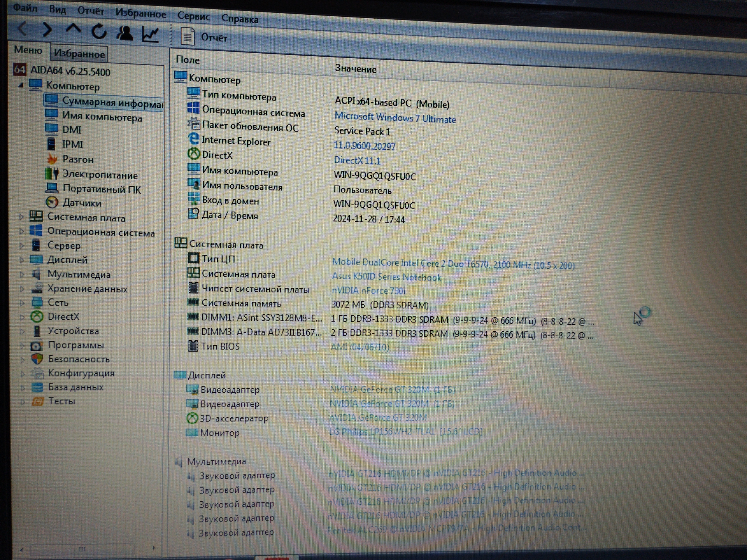Open the Вид menu
Viewport: 747px width, 560px height.
(x=57, y=9)
